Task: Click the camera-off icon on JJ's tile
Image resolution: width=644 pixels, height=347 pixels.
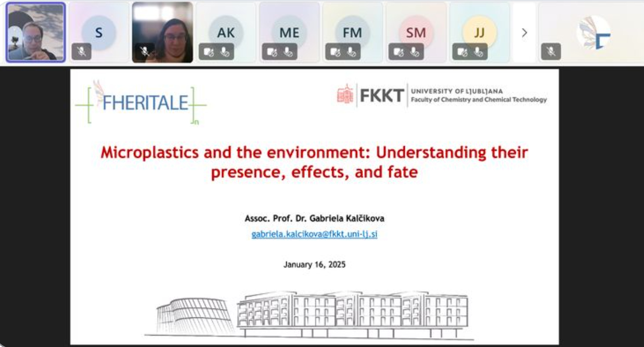Action: 462,52
